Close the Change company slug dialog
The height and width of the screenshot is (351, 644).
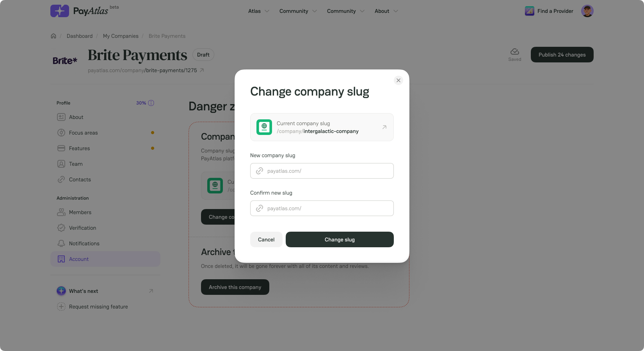[x=398, y=80]
